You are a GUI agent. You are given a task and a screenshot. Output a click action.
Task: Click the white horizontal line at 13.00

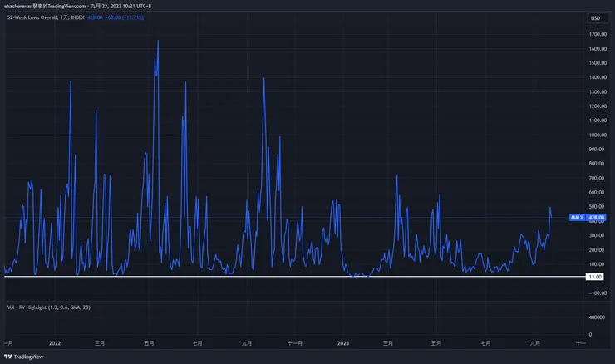tap(294, 277)
